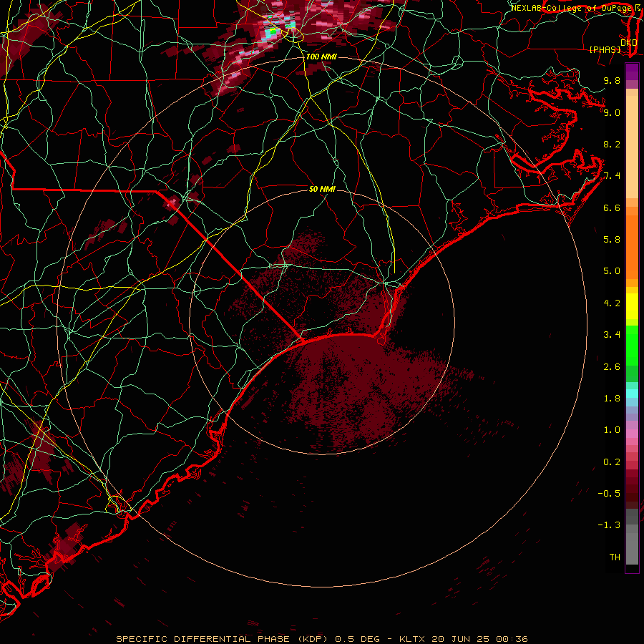Click the TH threshold label on the scale

[615, 557]
